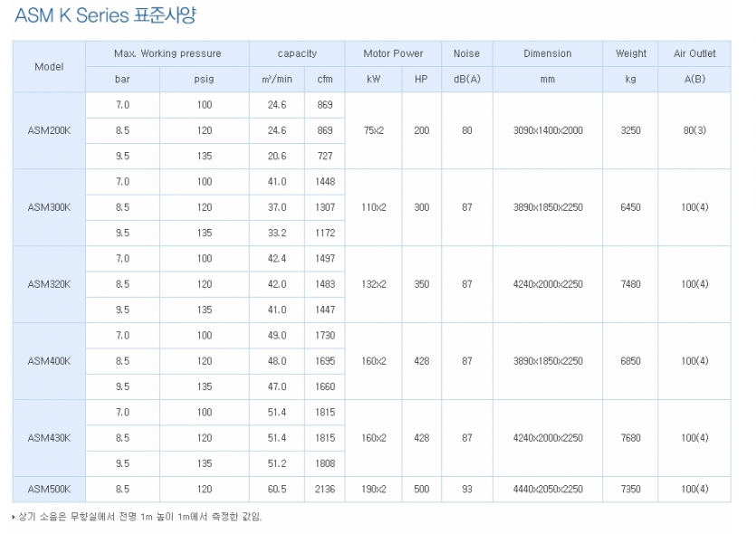
Task: Click the 'psig' unit subheader
Action: 204,79
